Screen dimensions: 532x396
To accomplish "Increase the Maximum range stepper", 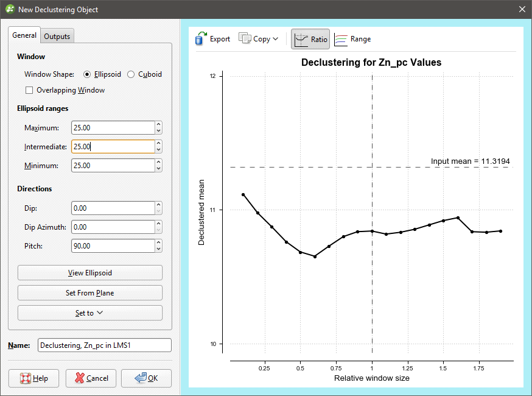I will tap(158, 125).
